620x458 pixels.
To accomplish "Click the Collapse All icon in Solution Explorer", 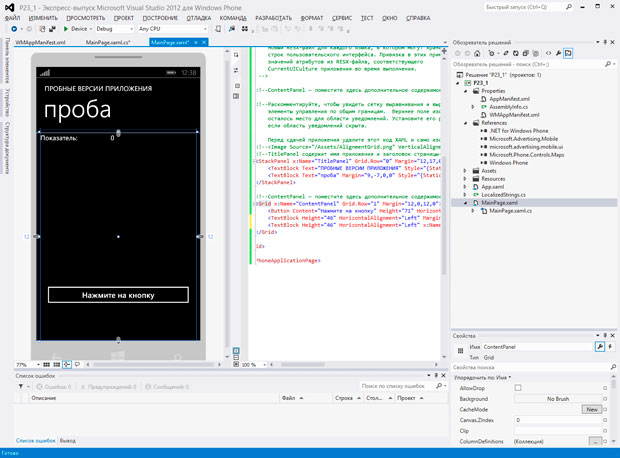I will [525, 53].
